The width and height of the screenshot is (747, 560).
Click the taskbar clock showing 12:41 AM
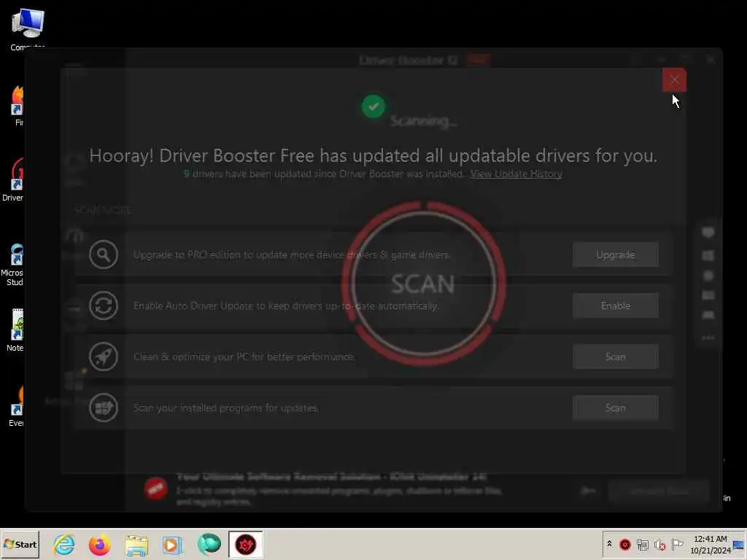(x=711, y=544)
